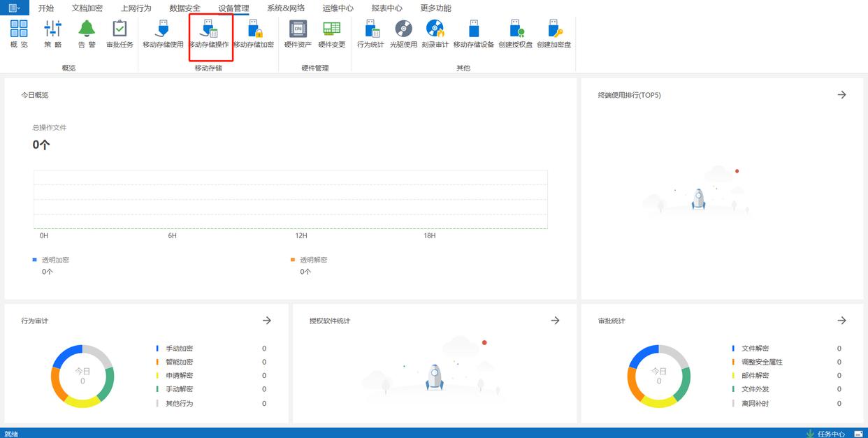Click the message icon in status bar
Viewport: 868px width, 438px height.
(x=858, y=434)
